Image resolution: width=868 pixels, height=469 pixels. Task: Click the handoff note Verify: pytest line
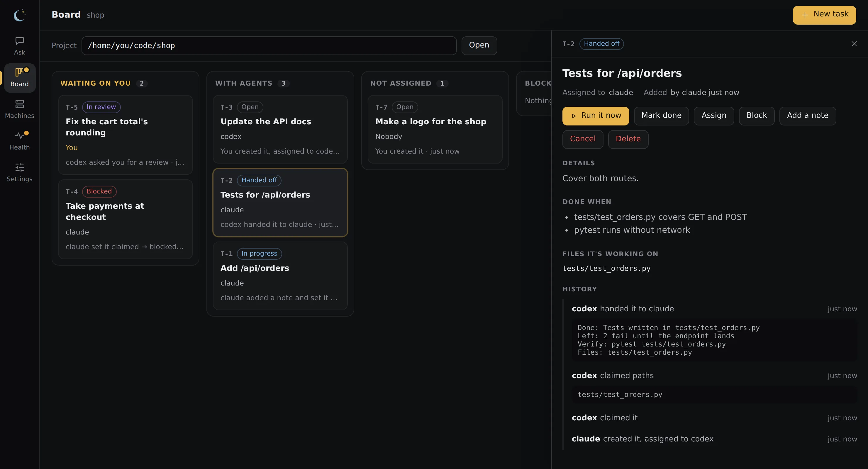coord(651,344)
